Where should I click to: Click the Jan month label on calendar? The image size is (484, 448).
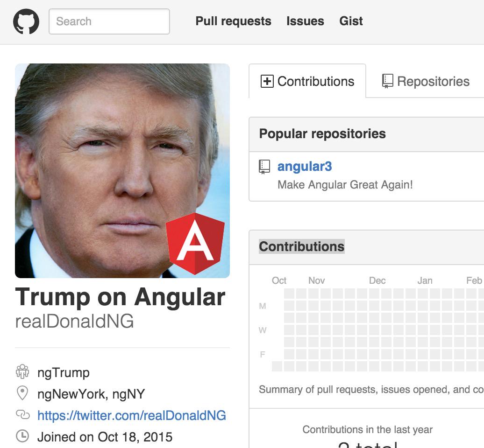(425, 280)
